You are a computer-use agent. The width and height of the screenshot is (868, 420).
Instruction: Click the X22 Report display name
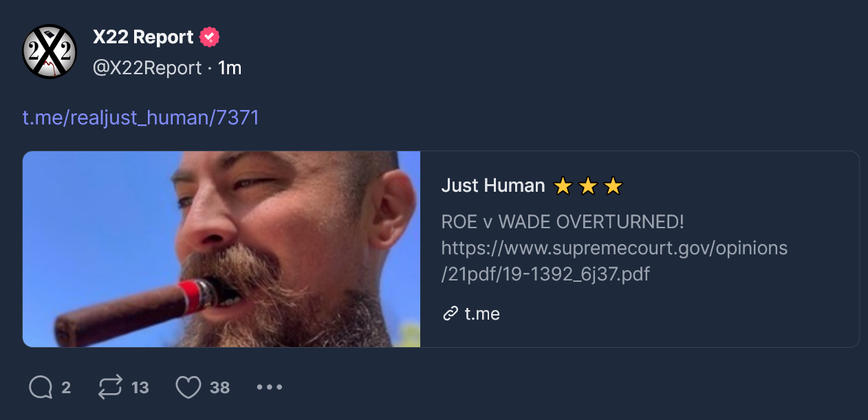click(x=143, y=37)
